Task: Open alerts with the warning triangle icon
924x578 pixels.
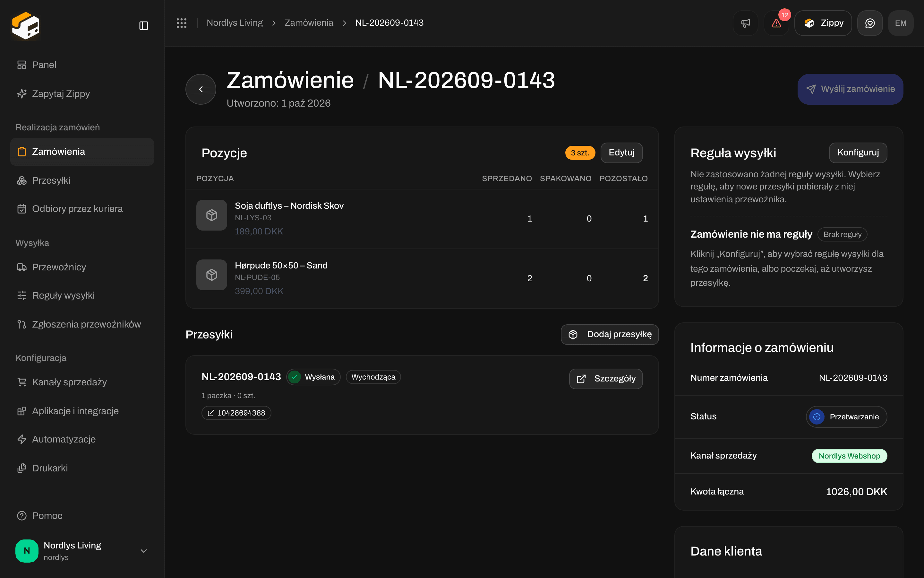Action: pos(776,23)
